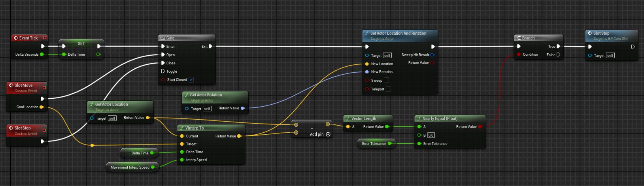
Task: Click the Gate node's Exit execution pin
Action: 210,47
